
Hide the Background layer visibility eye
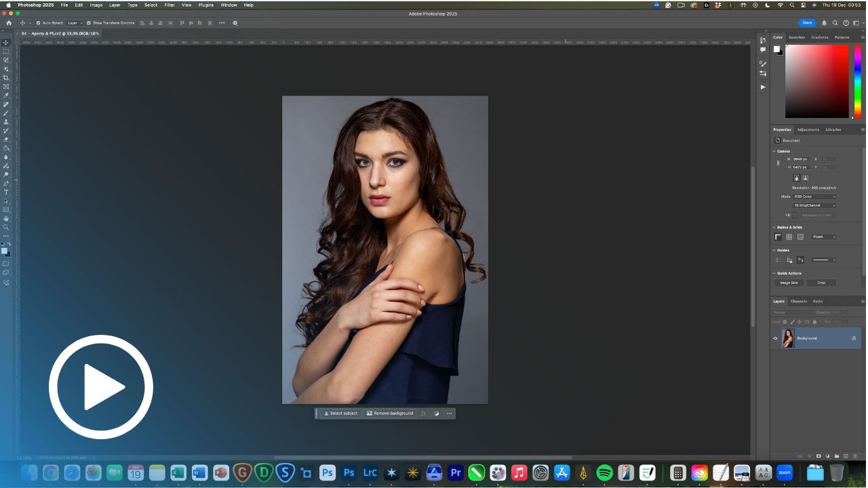[776, 338]
